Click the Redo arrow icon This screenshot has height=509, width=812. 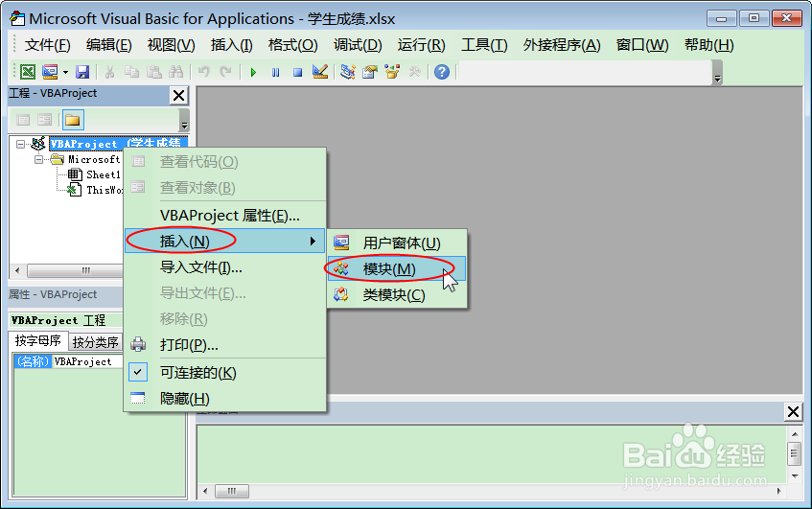(225, 72)
